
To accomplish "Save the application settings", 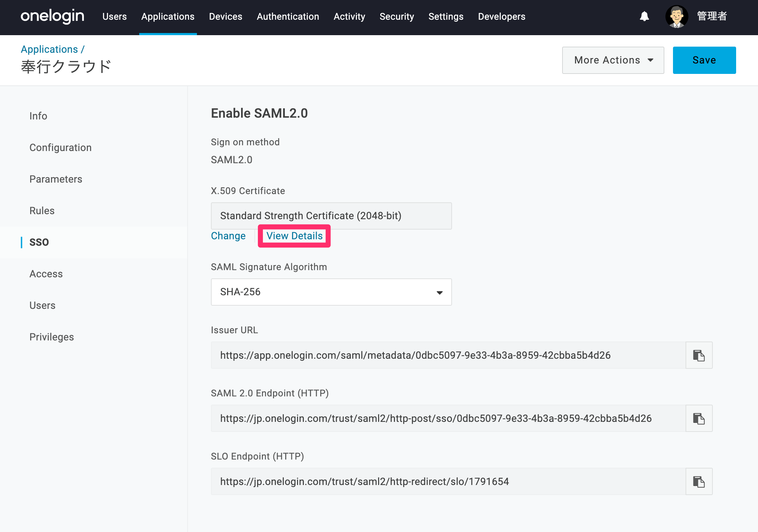I will tap(704, 60).
